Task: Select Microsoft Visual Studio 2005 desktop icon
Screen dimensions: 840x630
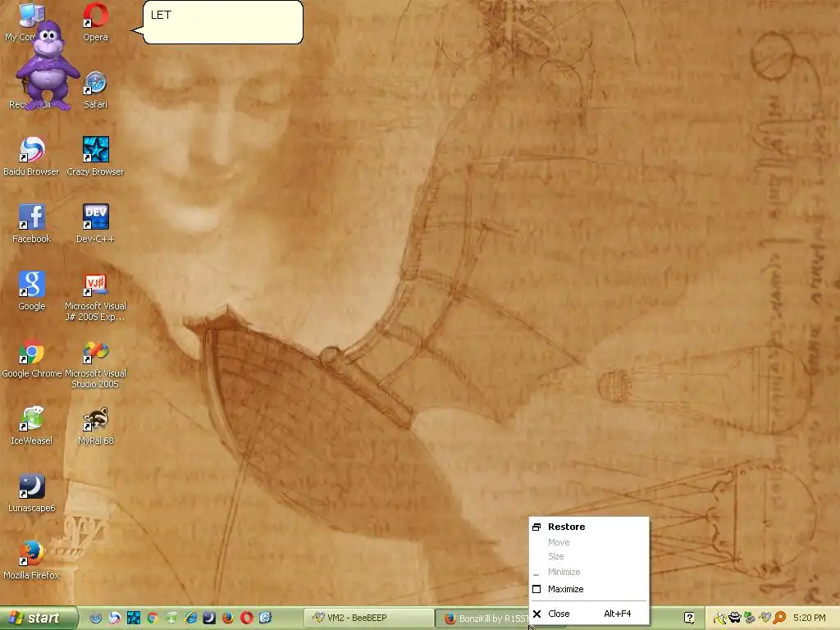Action: click(x=95, y=363)
